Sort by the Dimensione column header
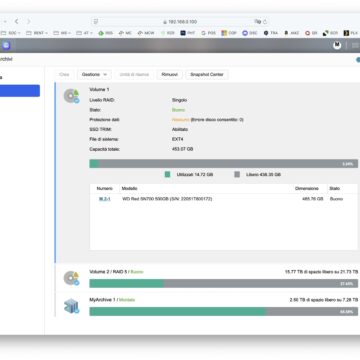Image resolution: width=360 pixels, height=360 pixels. pos(307,188)
